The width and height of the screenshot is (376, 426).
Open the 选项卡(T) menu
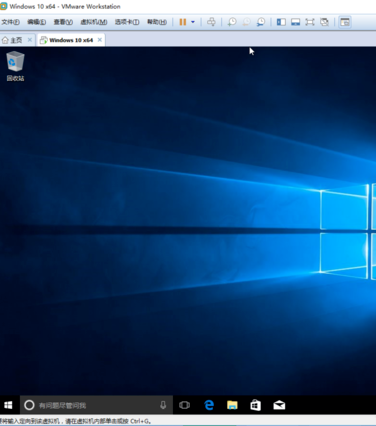[x=127, y=22]
